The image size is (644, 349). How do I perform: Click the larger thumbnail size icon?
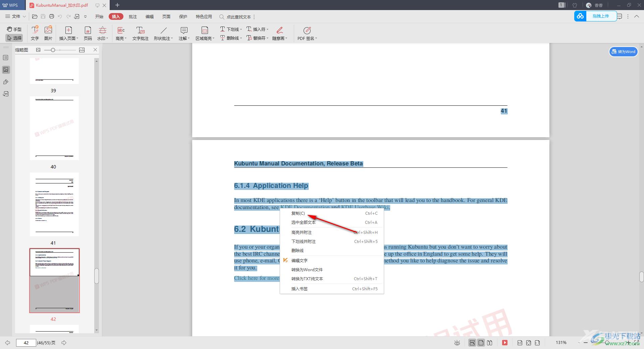82,50
